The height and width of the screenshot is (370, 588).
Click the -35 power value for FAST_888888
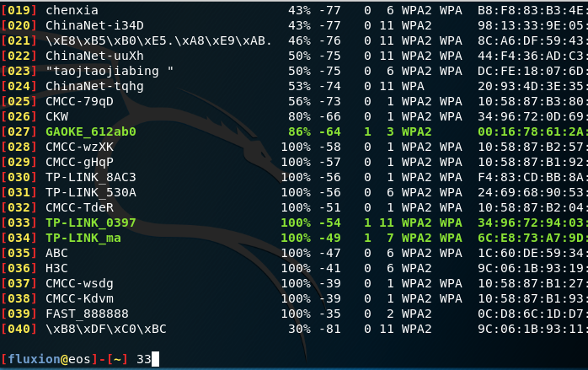[x=329, y=314]
